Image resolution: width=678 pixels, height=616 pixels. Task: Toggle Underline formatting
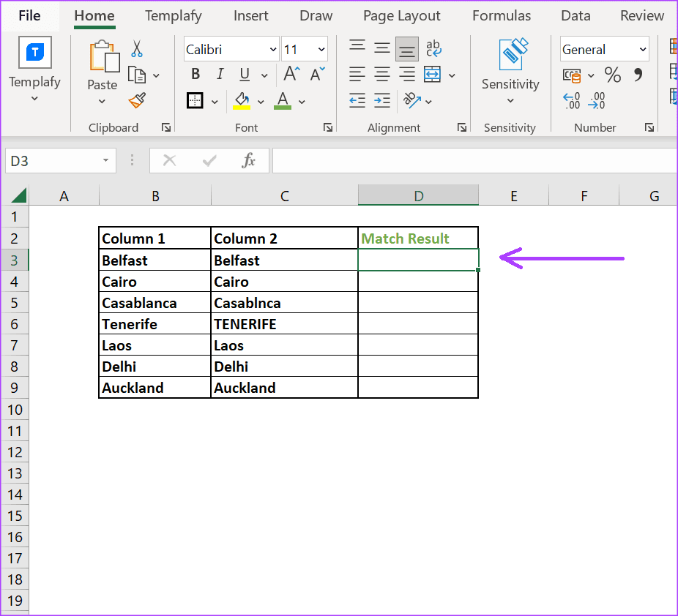pos(245,75)
